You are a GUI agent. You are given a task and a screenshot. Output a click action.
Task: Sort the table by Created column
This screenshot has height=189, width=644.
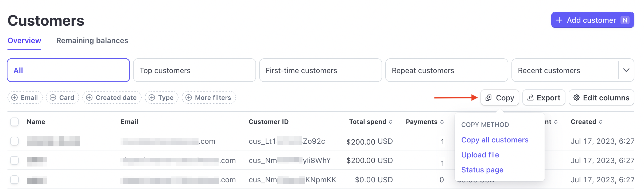tap(601, 122)
